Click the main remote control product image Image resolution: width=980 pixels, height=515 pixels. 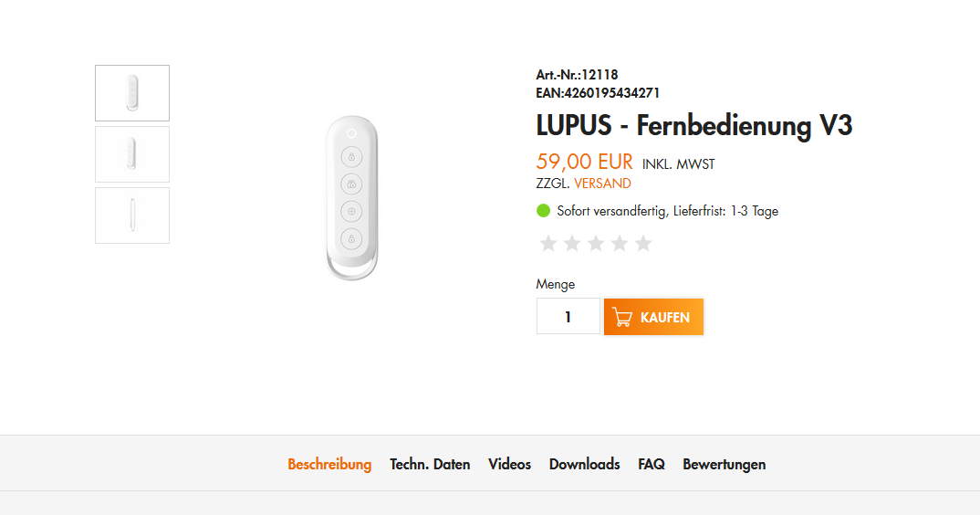click(351, 197)
